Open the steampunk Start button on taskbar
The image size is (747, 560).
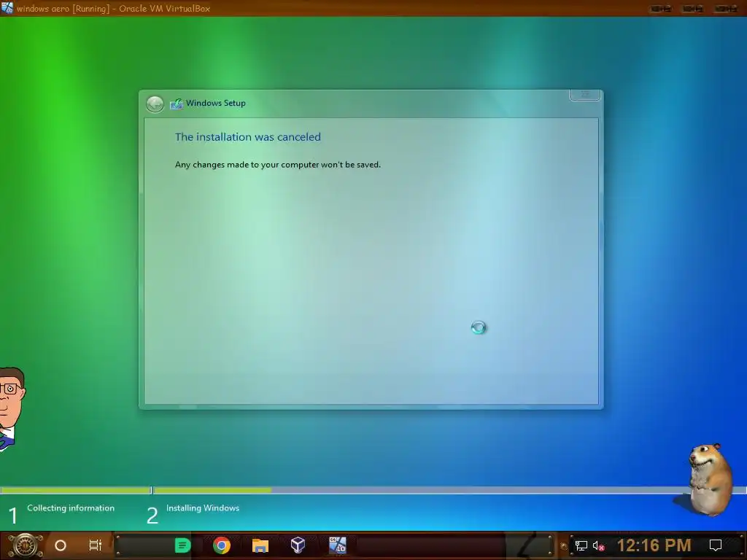click(26, 545)
